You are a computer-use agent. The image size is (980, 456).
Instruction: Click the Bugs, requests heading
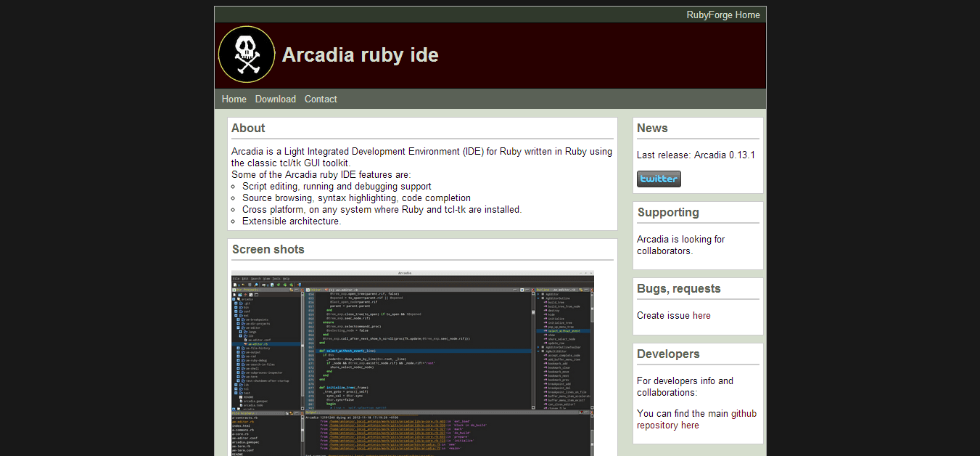tap(679, 289)
